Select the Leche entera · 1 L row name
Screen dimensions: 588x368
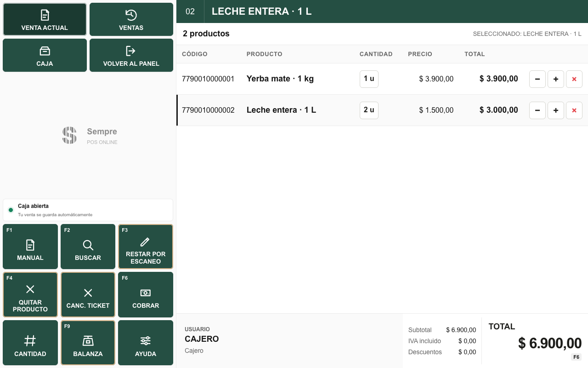tap(281, 110)
